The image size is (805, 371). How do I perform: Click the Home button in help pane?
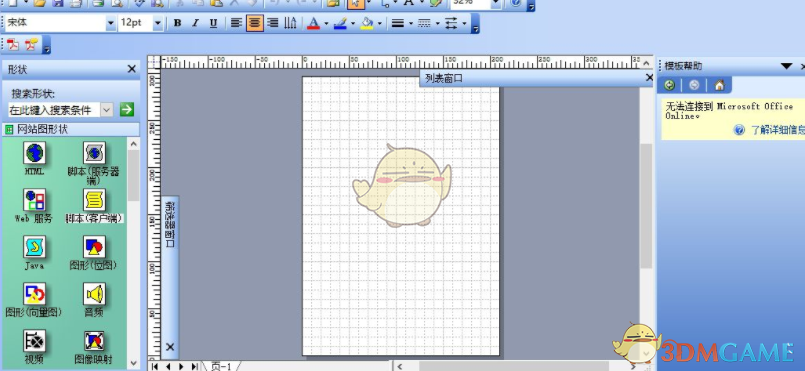(719, 85)
